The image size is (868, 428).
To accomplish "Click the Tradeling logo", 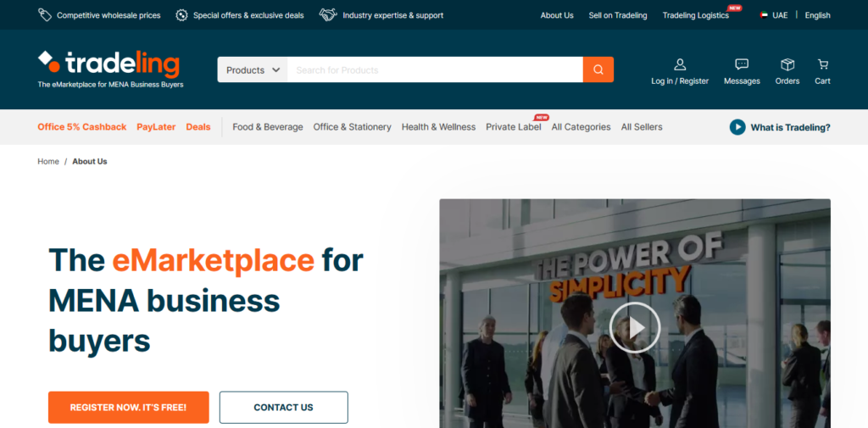I will pos(109,64).
